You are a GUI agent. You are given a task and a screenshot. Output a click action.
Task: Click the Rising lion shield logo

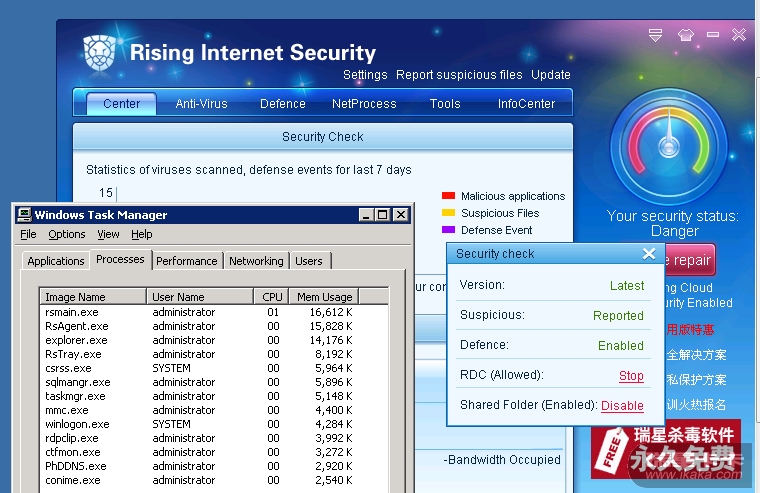coord(100,52)
